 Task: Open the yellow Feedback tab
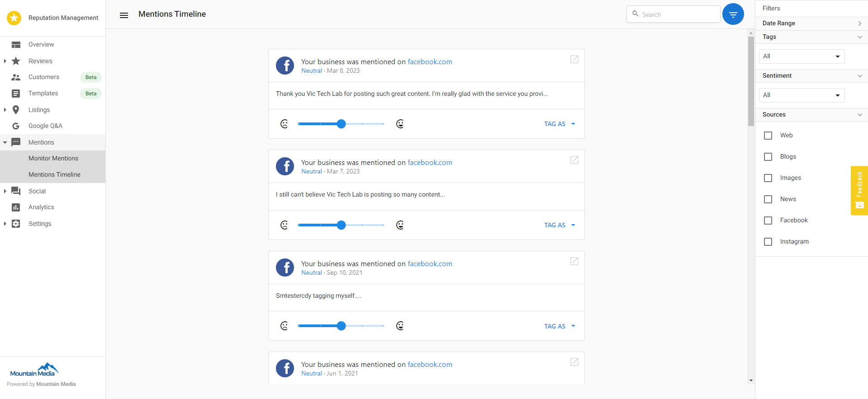pos(859,190)
